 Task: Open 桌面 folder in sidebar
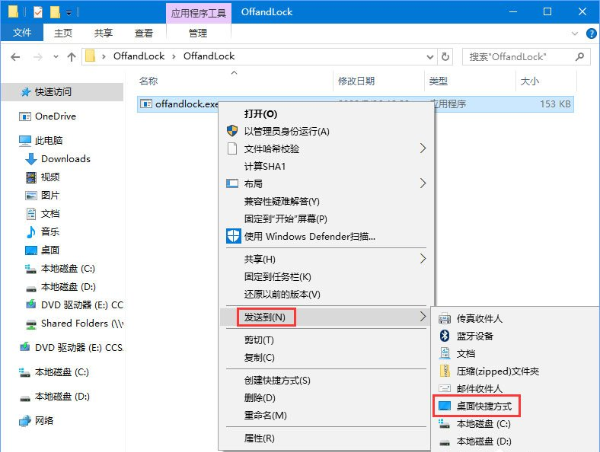50,250
